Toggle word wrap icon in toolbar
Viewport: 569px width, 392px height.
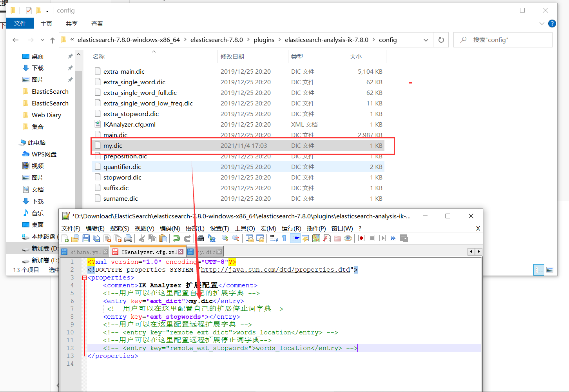tap(274, 238)
